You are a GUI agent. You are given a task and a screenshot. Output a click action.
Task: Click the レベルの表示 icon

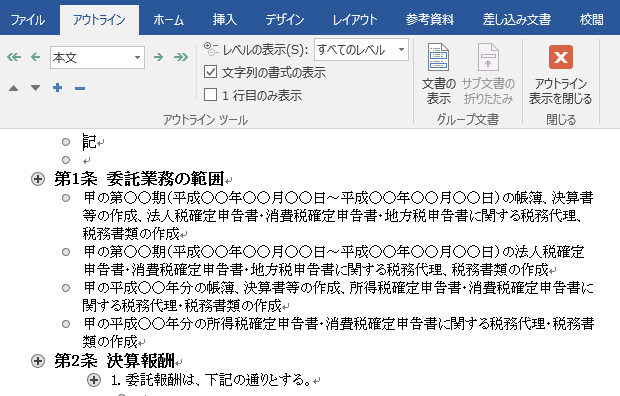[x=211, y=49]
